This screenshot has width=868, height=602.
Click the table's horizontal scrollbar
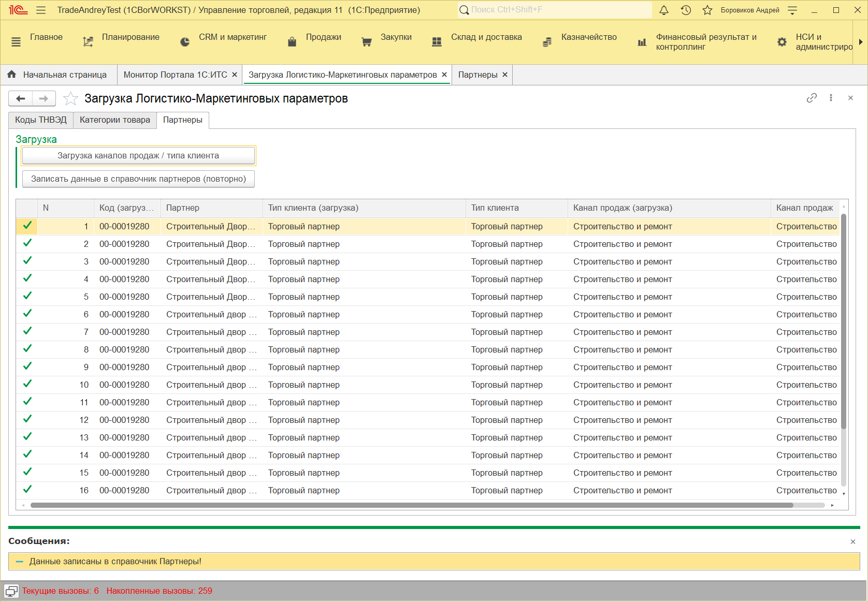click(x=412, y=505)
